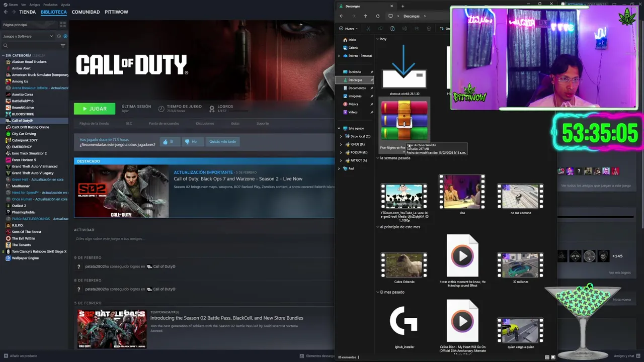Toggle the recent activity clock filter in library
This screenshot has height=362, width=644.
59,36
